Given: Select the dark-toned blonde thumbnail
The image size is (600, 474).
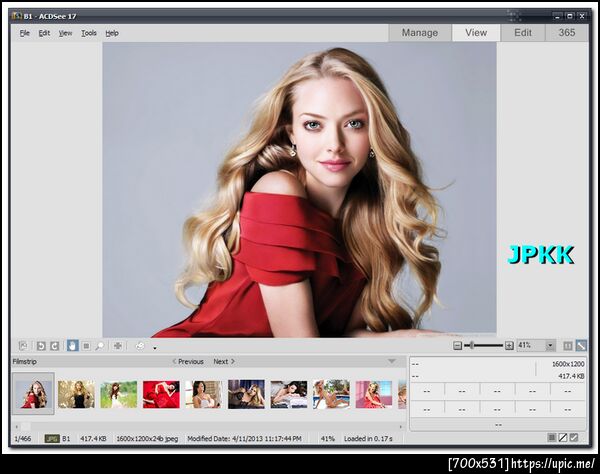Looking at the screenshot, I should tap(246, 394).
